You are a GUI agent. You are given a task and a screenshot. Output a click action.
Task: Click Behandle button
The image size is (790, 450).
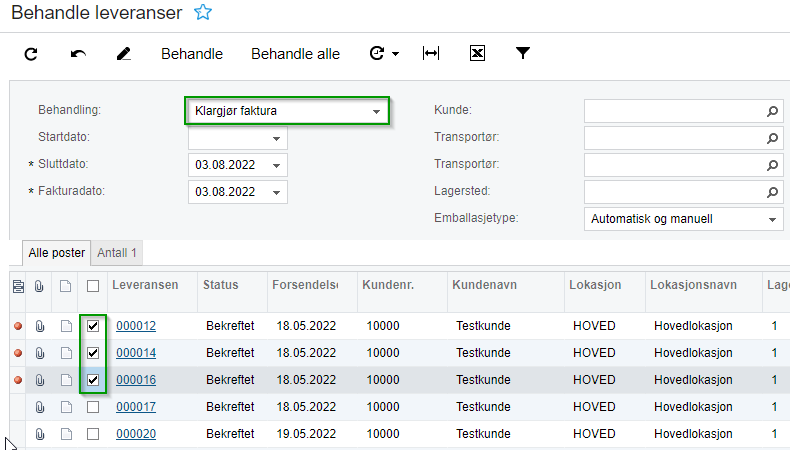pyautogui.click(x=192, y=54)
